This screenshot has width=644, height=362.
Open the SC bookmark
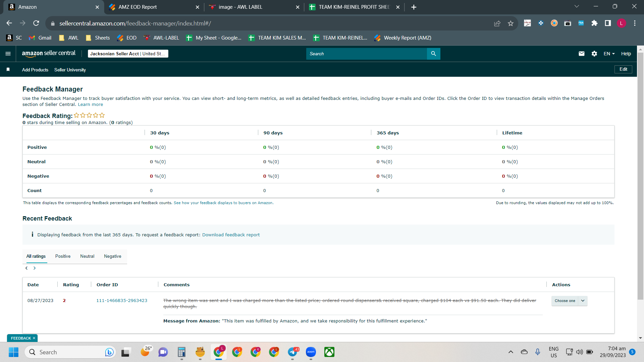[x=14, y=38]
